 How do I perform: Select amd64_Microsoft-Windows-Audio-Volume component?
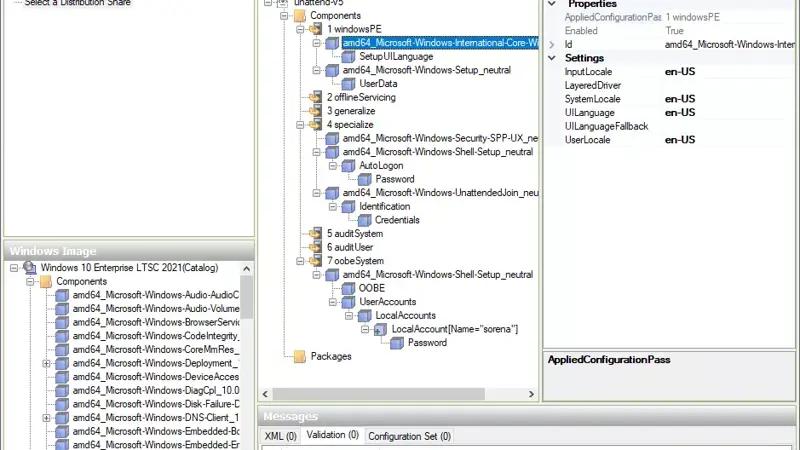pos(156,309)
